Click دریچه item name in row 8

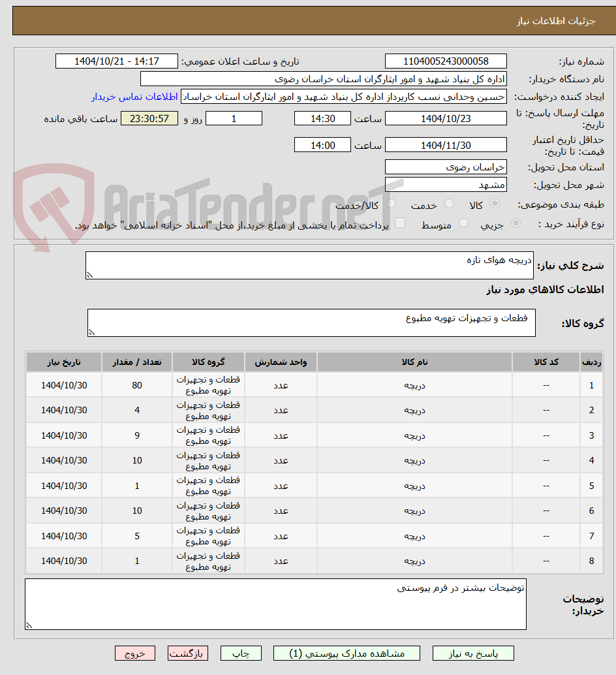(414, 561)
